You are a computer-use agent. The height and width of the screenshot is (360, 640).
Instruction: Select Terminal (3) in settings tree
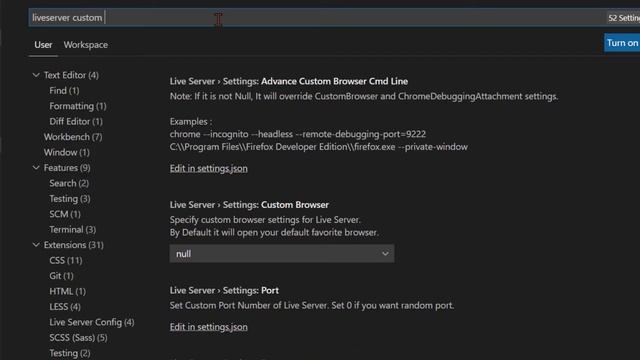73,229
